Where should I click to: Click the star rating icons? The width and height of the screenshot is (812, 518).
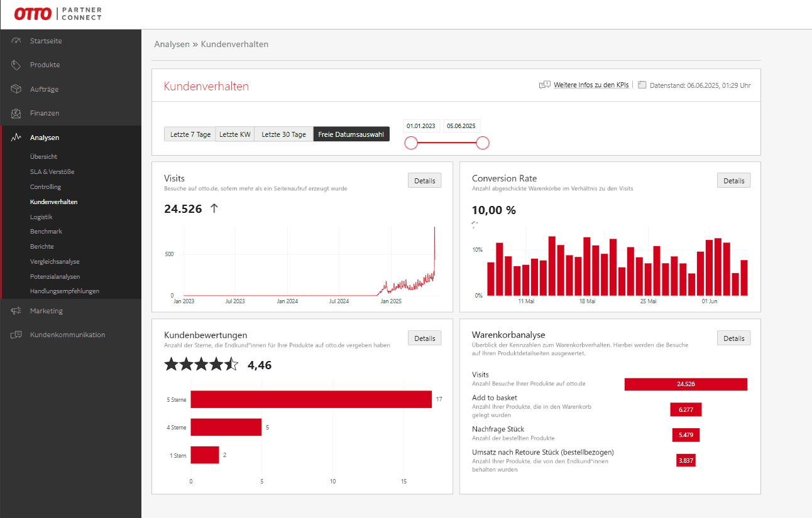201,364
